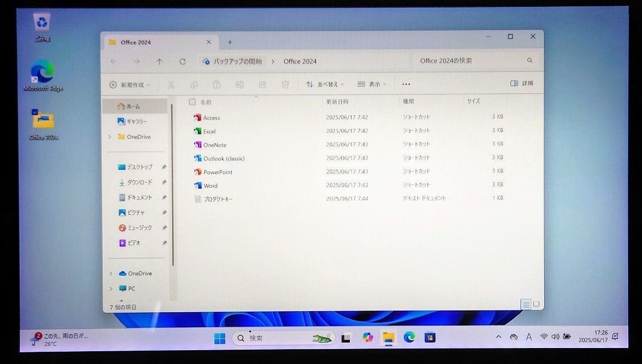The height and width of the screenshot is (364, 642).
Task: Click the Delete trash icon
Action: click(x=286, y=84)
